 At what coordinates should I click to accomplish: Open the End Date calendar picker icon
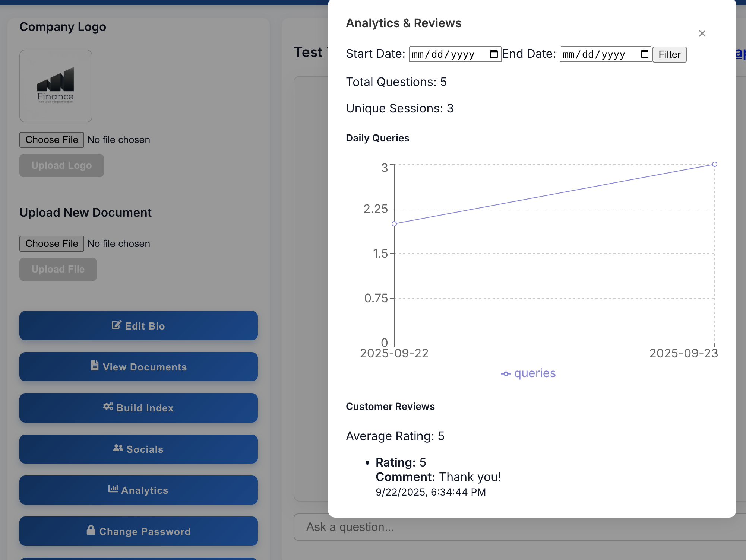(x=644, y=54)
